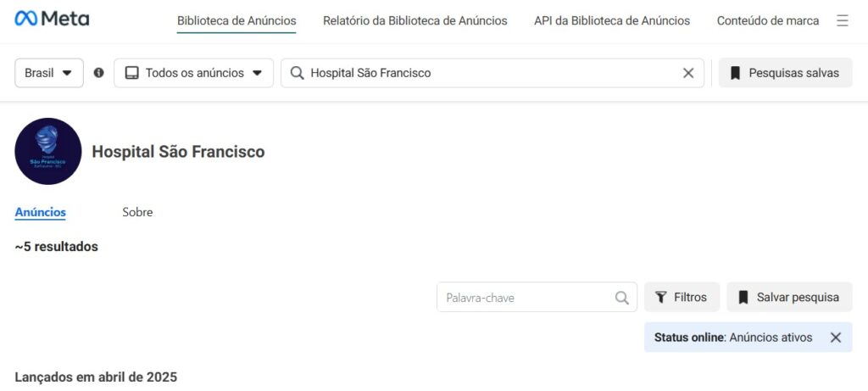Click the country info icon
Image resolution: width=868 pixels, height=391 pixels.
(98, 73)
